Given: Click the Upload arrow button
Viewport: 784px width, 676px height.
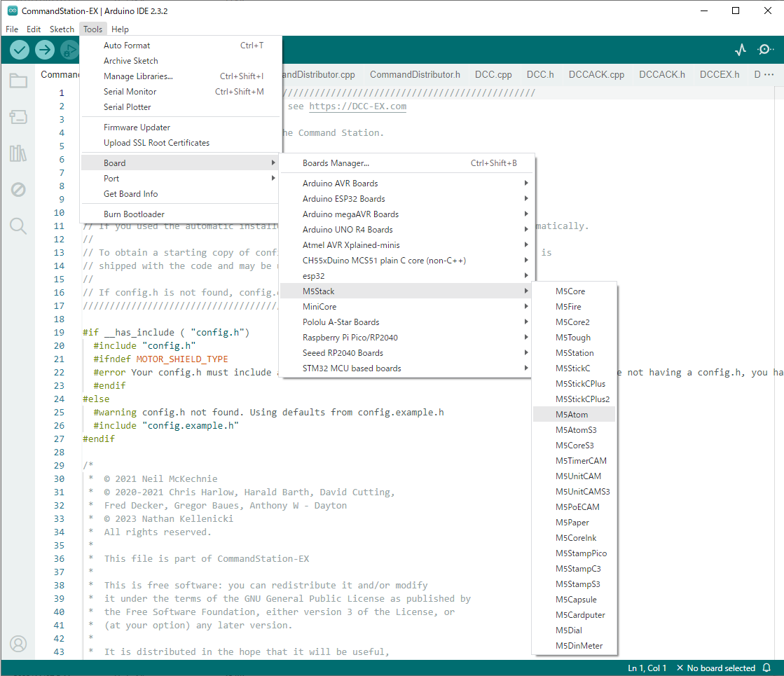Looking at the screenshot, I should tap(45, 50).
